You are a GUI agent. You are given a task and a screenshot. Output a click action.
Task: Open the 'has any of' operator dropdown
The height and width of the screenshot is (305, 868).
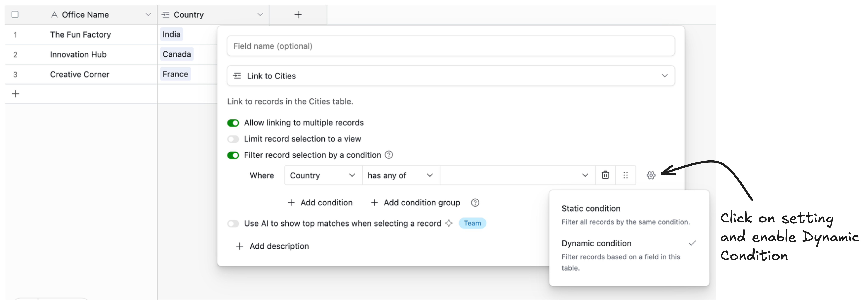[x=400, y=175]
